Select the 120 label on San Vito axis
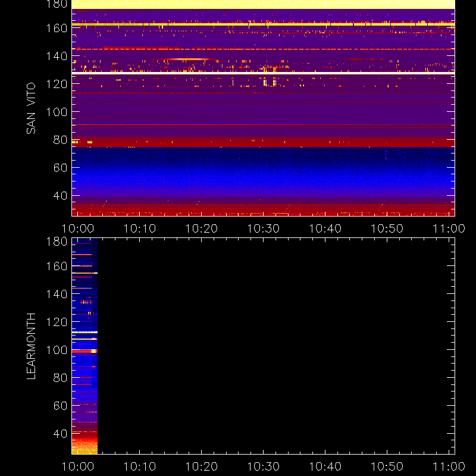The width and height of the screenshot is (476, 476). pyautogui.click(x=57, y=84)
